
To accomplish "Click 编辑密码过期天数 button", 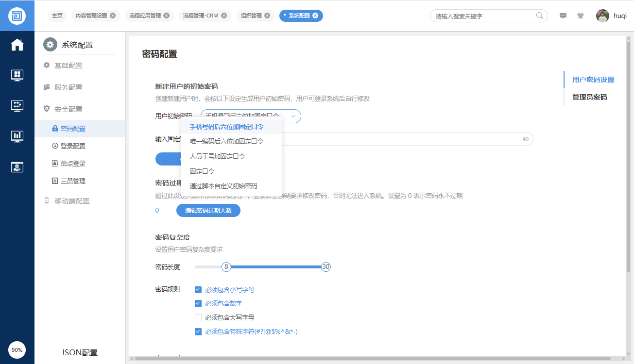I will [208, 211].
